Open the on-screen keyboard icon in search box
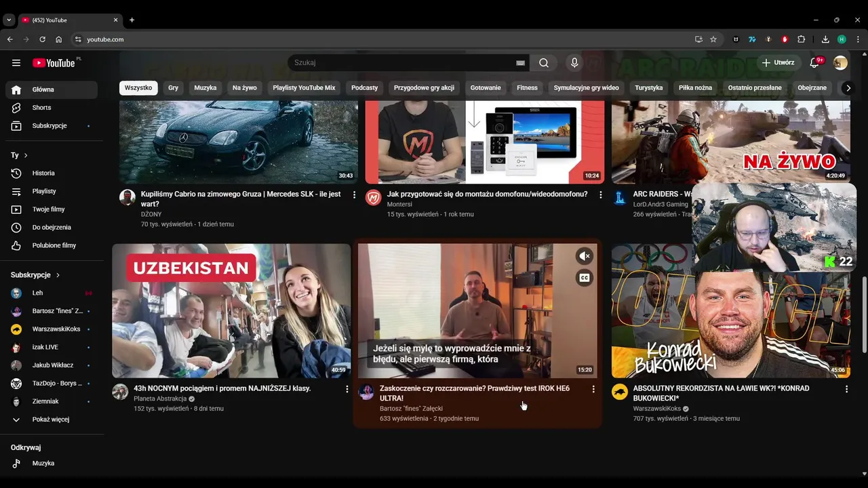Image resolution: width=868 pixels, height=488 pixels. (520, 63)
